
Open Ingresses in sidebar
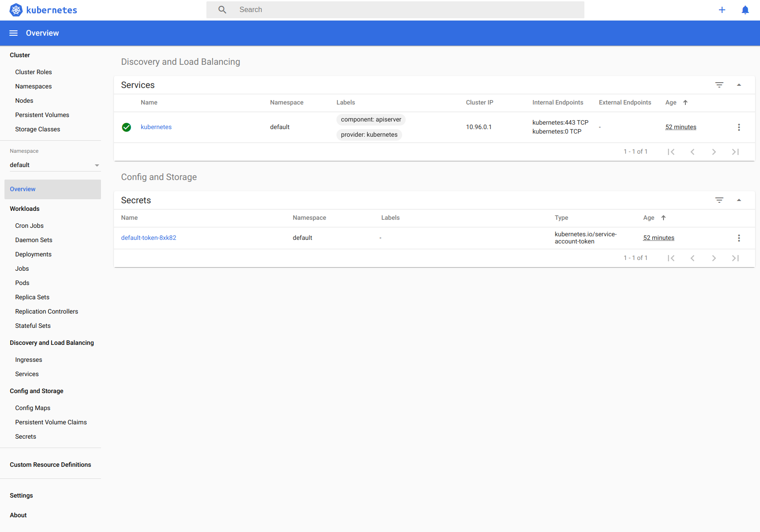pos(29,360)
